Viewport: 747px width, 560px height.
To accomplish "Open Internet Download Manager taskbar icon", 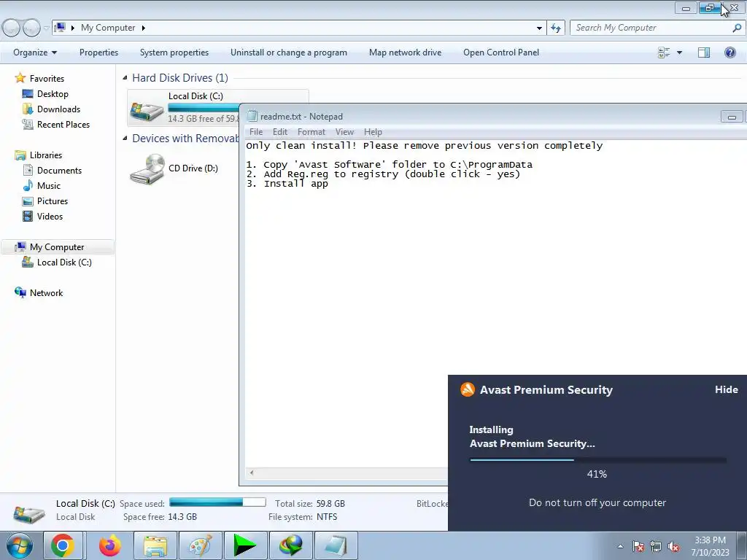I will pos(290,545).
